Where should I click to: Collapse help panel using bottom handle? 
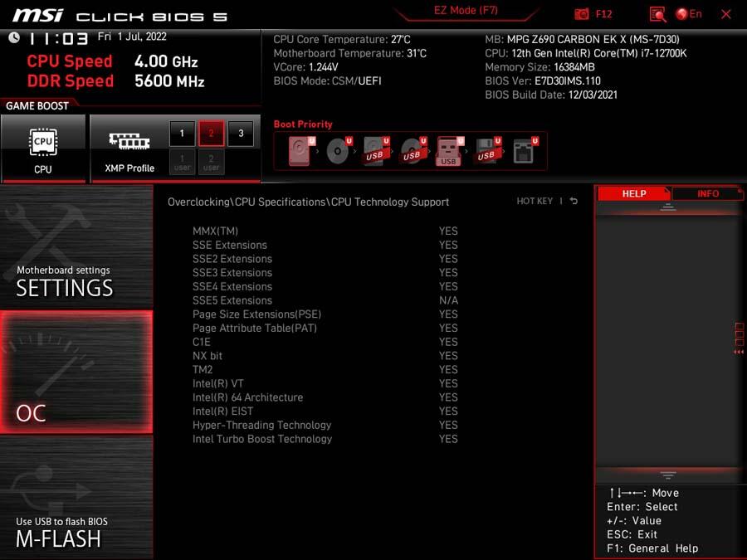(668, 475)
